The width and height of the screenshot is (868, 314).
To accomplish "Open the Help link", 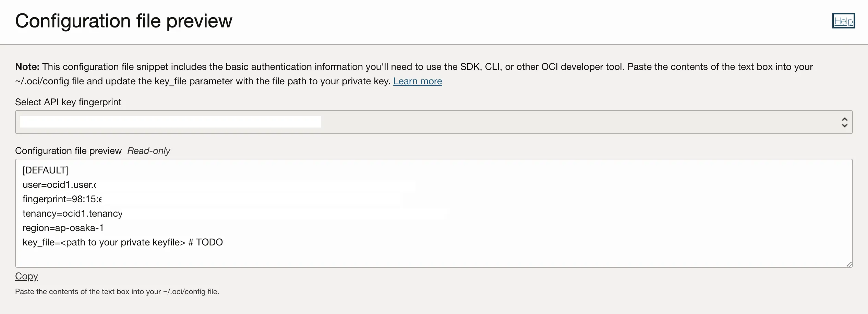I will point(843,21).
